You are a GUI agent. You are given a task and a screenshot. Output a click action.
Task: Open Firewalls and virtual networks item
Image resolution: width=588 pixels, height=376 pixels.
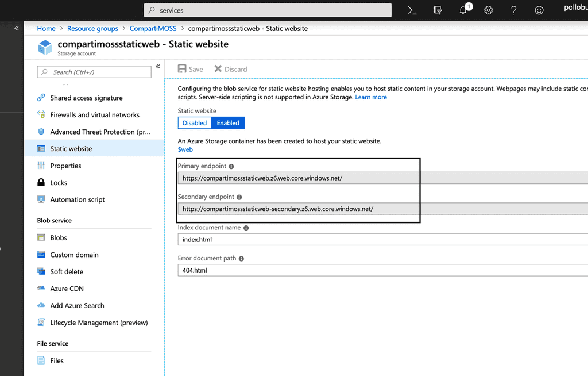(x=94, y=114)
